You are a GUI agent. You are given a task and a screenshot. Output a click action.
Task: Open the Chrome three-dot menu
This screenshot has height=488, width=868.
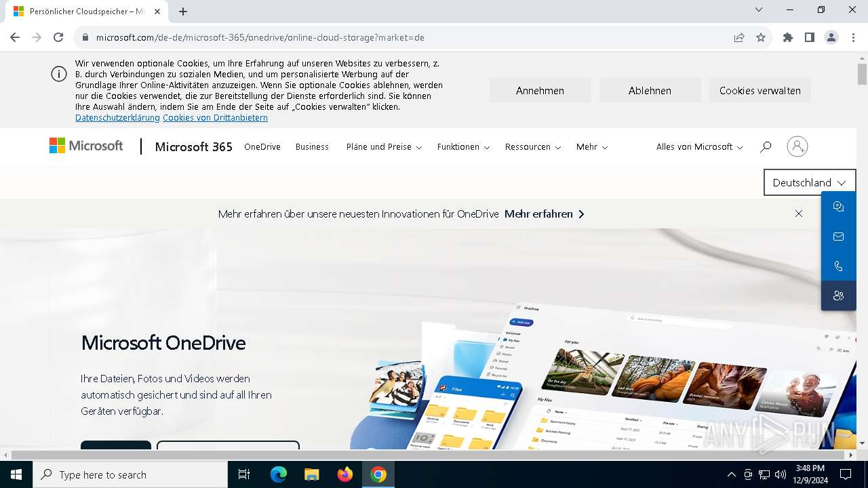click(853, 37)
